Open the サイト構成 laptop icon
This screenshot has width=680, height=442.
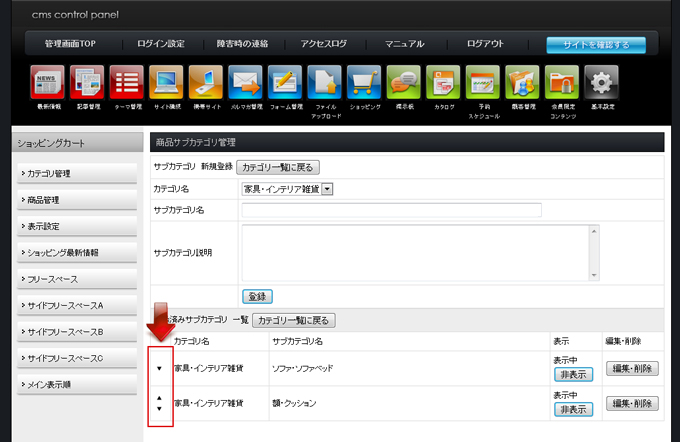point(167,83)
